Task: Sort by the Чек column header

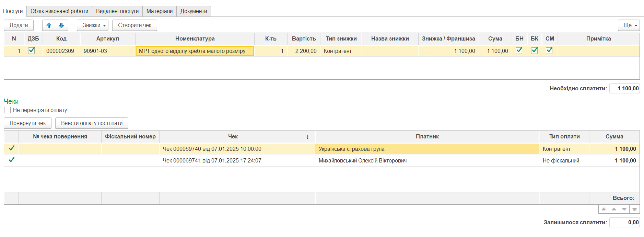Action: [233, 137]
